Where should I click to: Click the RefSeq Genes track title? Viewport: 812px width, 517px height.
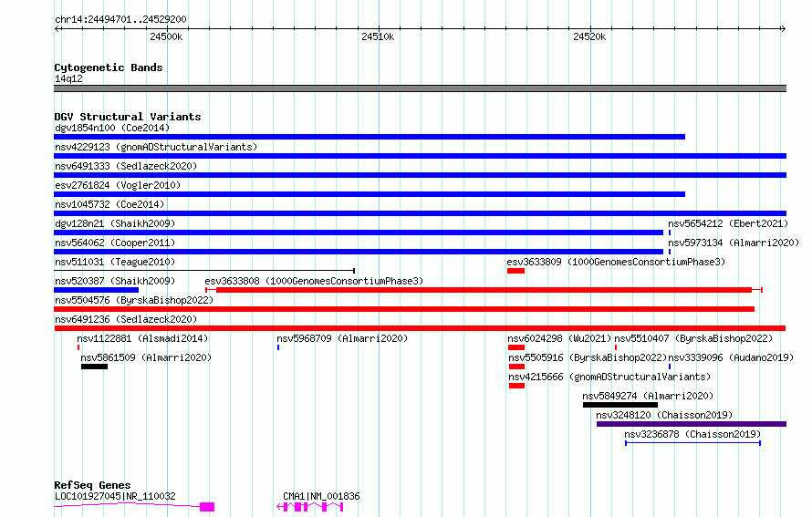[92, 485]
